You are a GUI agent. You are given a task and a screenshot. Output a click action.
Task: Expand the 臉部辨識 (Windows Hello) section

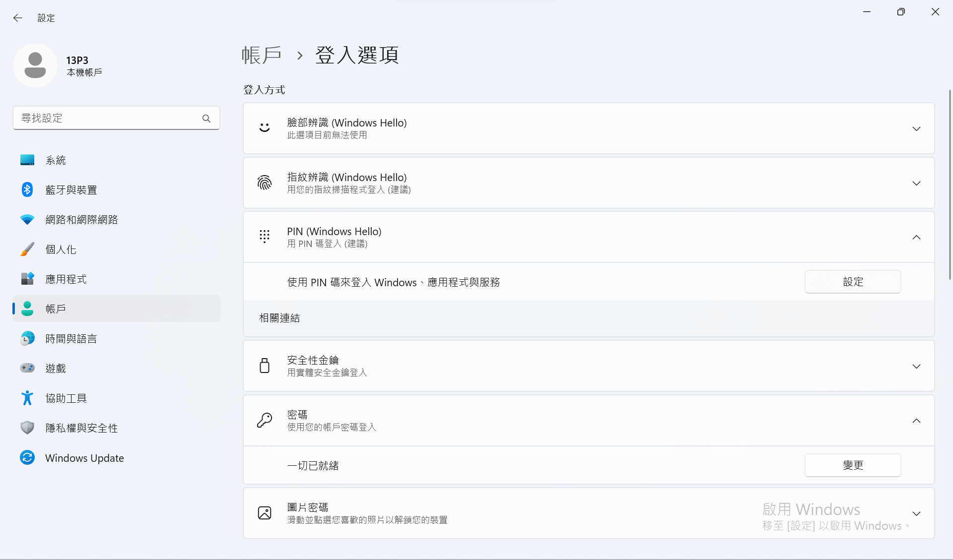916,129
